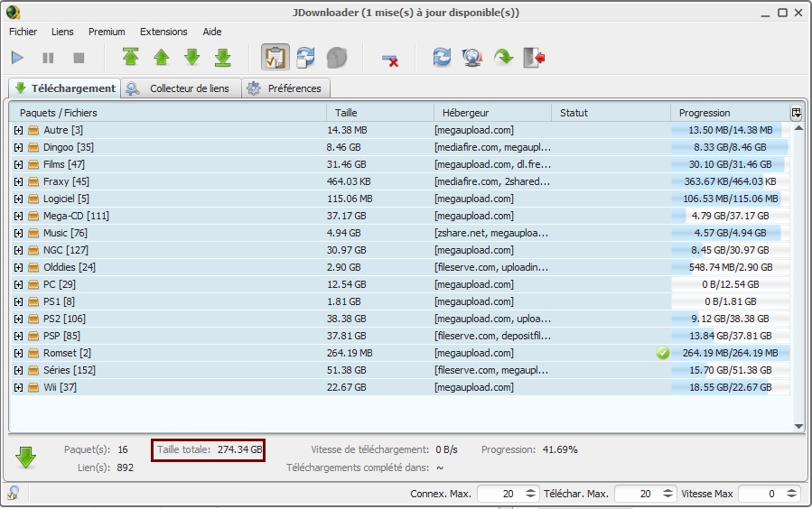Viewport: 812px width, 509px height.
Task: Click the scrollbar down arrow of list
Action: coord(798,426)
